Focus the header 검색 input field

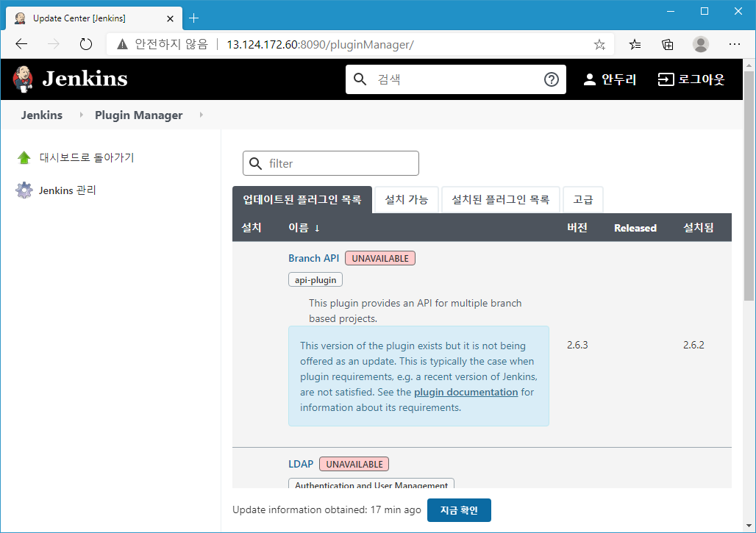(x=456, y=79)
